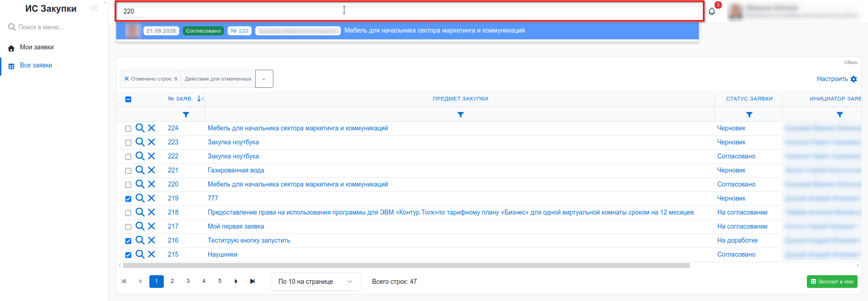This screenshot has height=301, width=868.
Task: Click the search field containing 220
Action: click(x=410, y=11)
